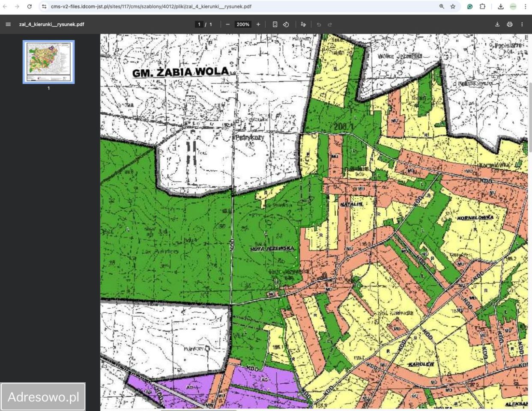
Task: Click the fit to page icon
Action: (x=275, y=24)
